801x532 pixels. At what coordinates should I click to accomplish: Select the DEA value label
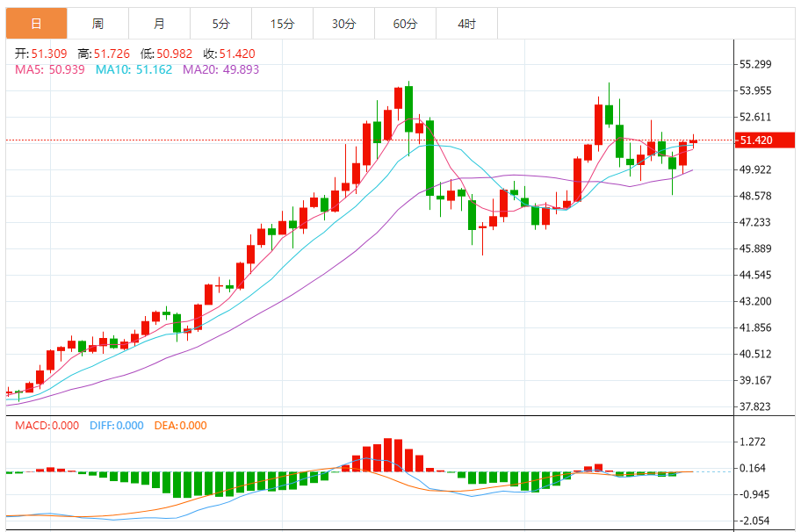[x=180, y=426]
